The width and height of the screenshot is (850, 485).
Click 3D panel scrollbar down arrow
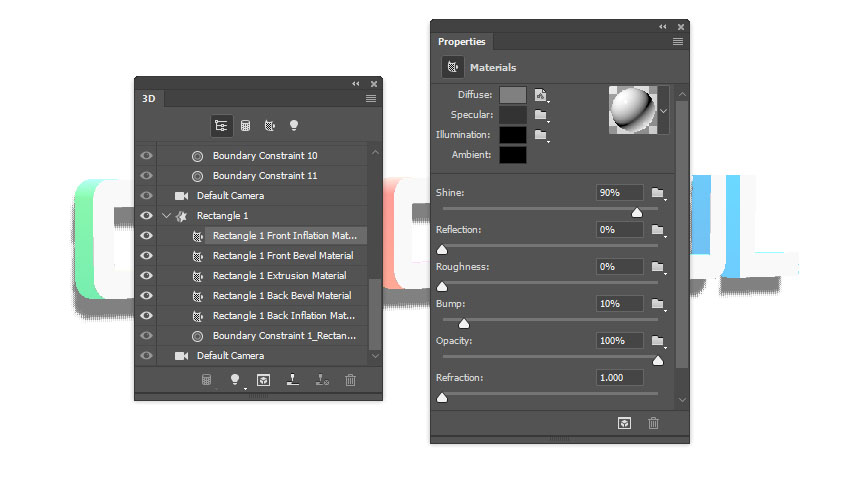click(375, 356)
